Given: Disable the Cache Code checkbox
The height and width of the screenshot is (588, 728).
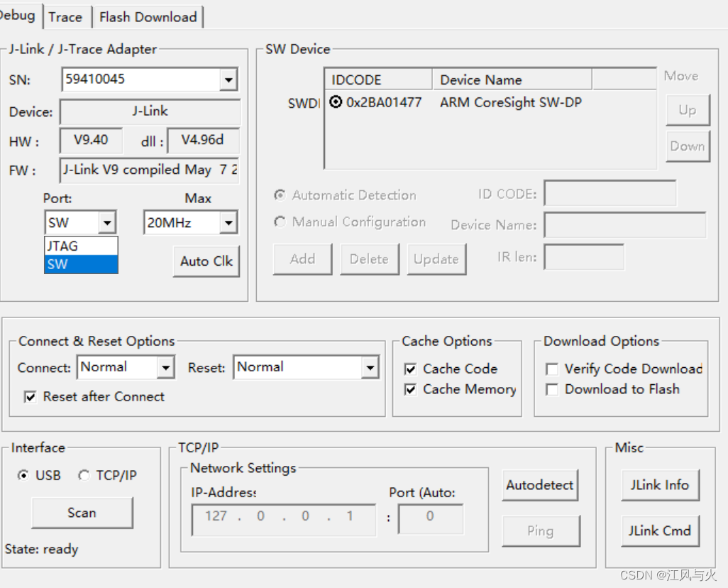Looking at the screenshot, I should 409,369.
